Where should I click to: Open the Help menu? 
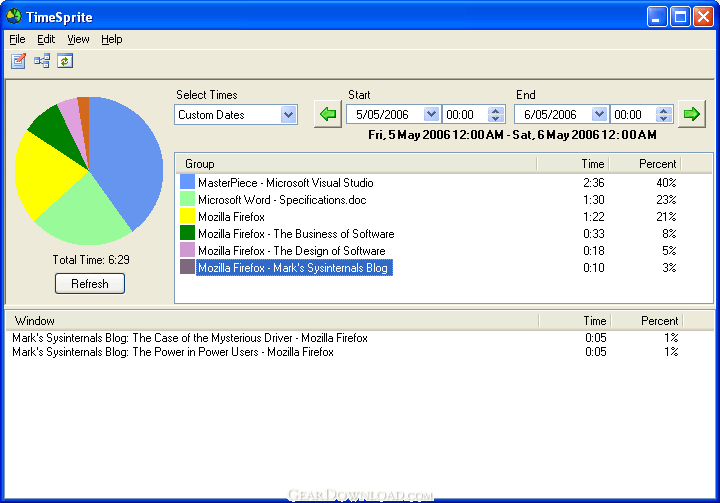(112, 40)
